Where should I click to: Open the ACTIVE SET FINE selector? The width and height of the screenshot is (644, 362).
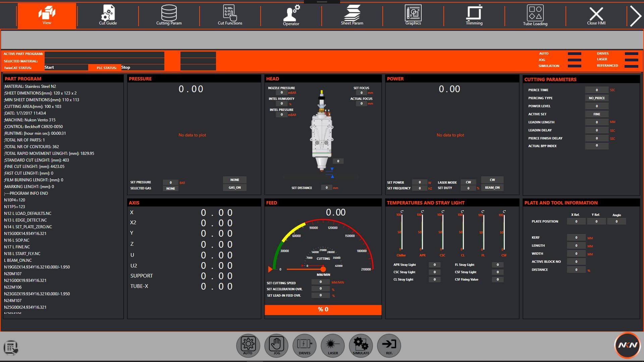tap(596, 114)
